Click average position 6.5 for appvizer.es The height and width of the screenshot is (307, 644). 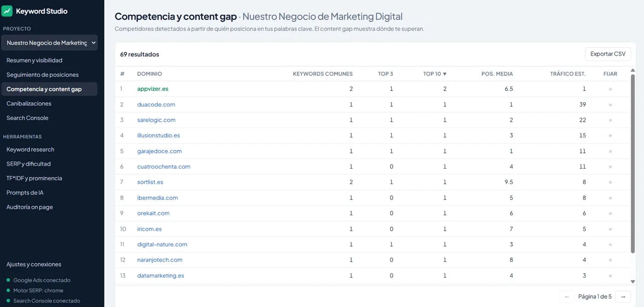508,89
